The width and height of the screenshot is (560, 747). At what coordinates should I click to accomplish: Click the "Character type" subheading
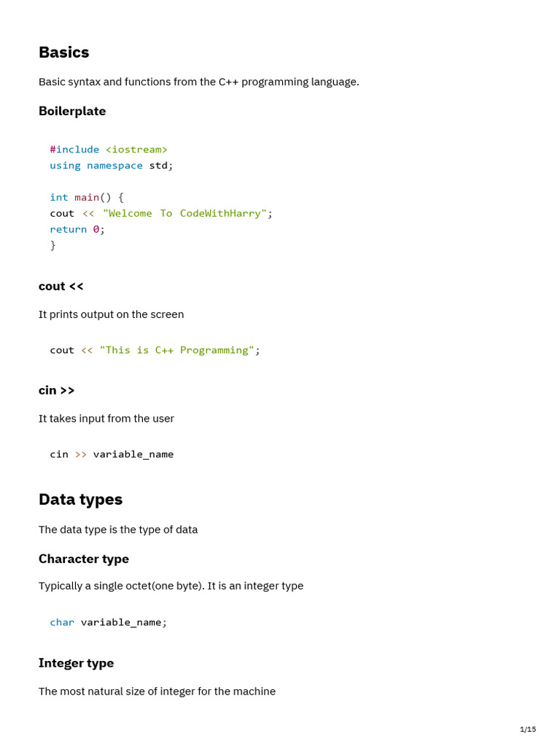(84, 559)
